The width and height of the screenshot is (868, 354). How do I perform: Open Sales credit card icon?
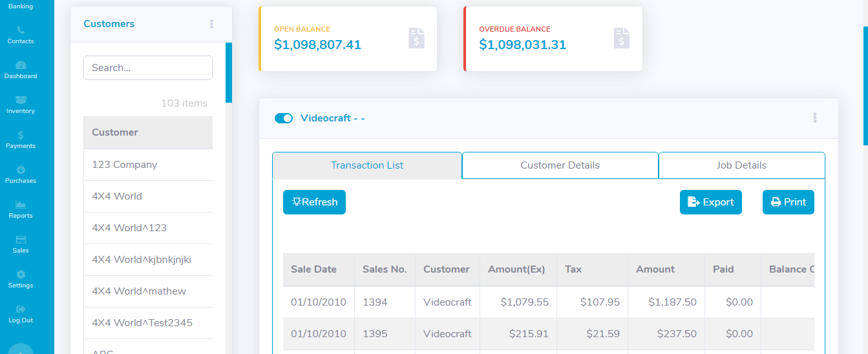[21, 240]
